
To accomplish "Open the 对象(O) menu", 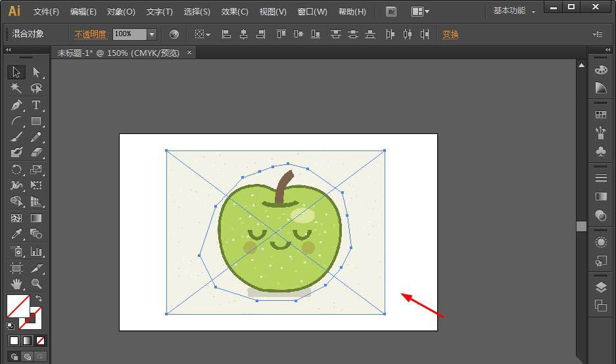I will pos(121,12).
